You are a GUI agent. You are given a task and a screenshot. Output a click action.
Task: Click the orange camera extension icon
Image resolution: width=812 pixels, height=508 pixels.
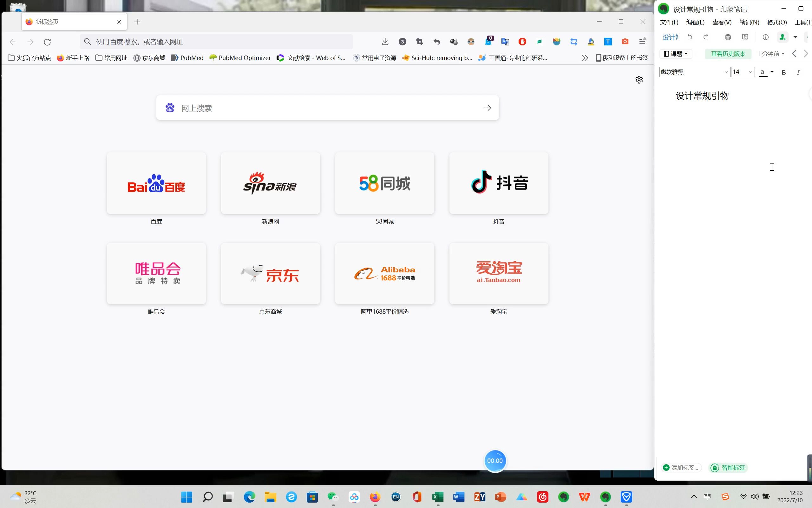[x=625, y=42]
